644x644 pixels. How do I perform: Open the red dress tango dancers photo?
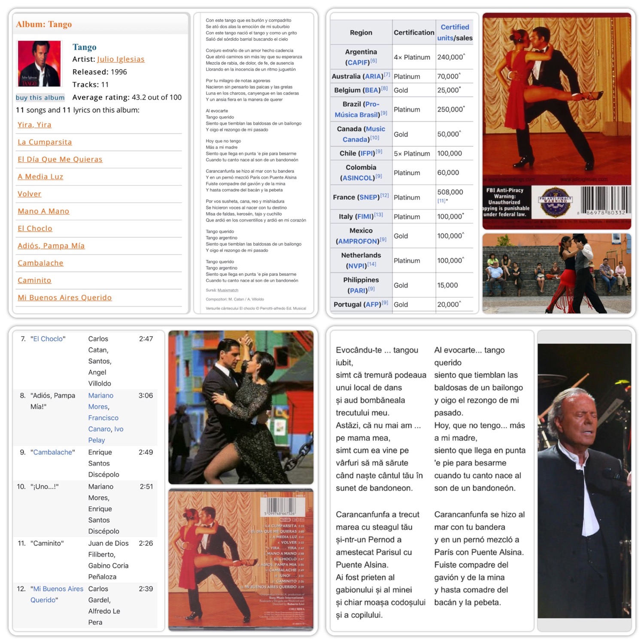[557, 121]
